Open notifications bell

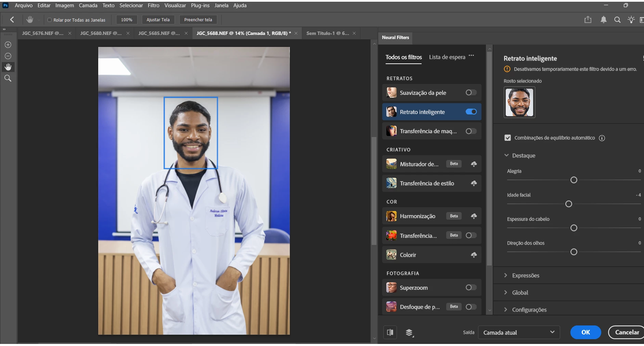click(x=604, y=20)
